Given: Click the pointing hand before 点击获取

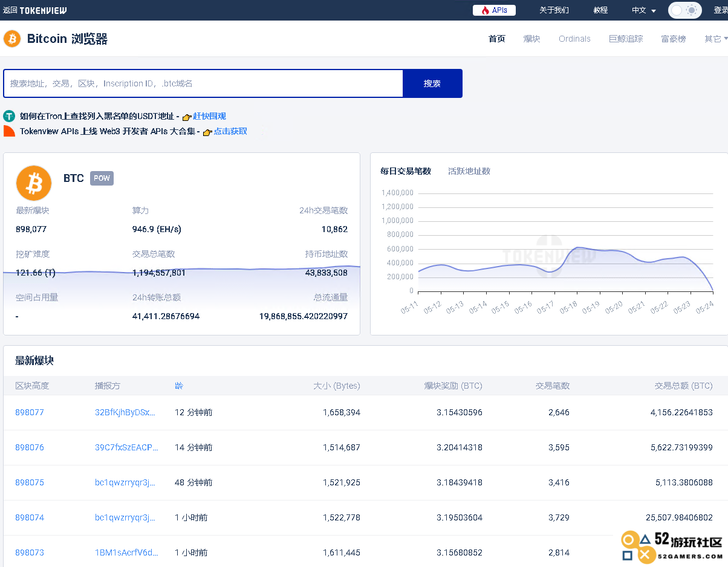Looking at the screenshot, I should click(x=207, y=132).
